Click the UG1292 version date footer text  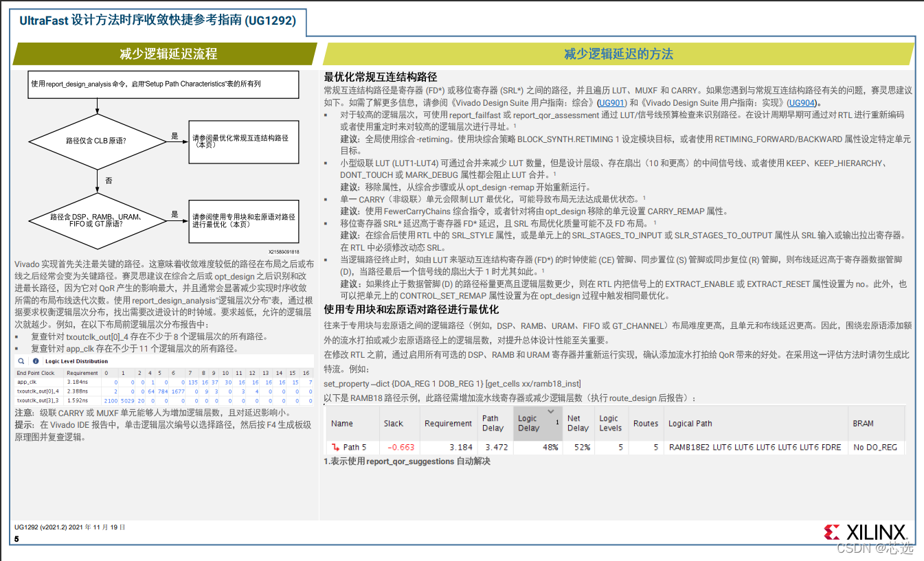(69, 527)
